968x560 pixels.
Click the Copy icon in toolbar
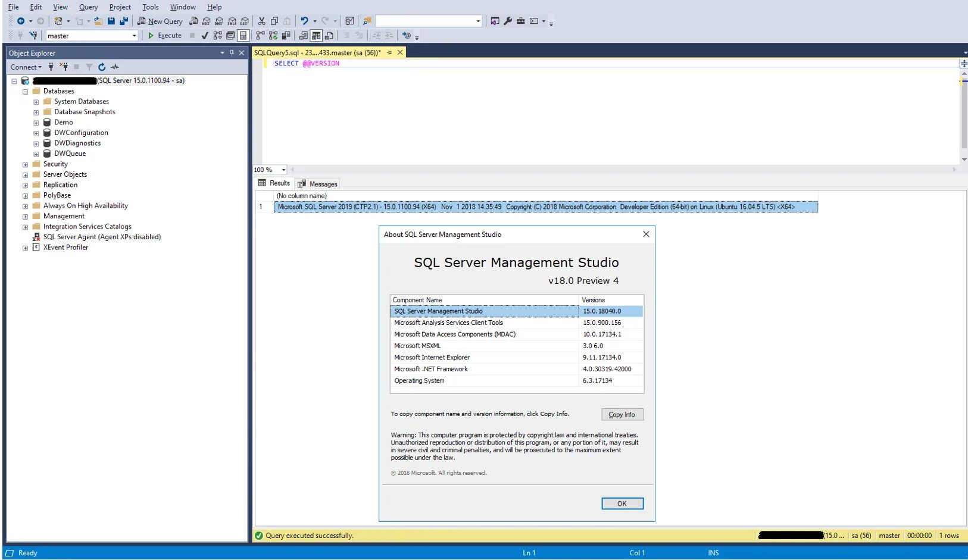pyautogui.click(x=274, y=21)
